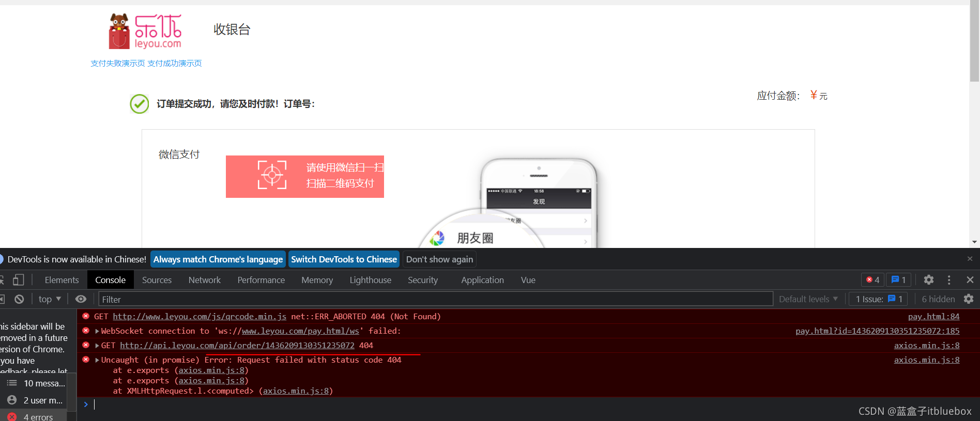
Task: Open DevTools more options menu
Action: (x=949, y=279)
